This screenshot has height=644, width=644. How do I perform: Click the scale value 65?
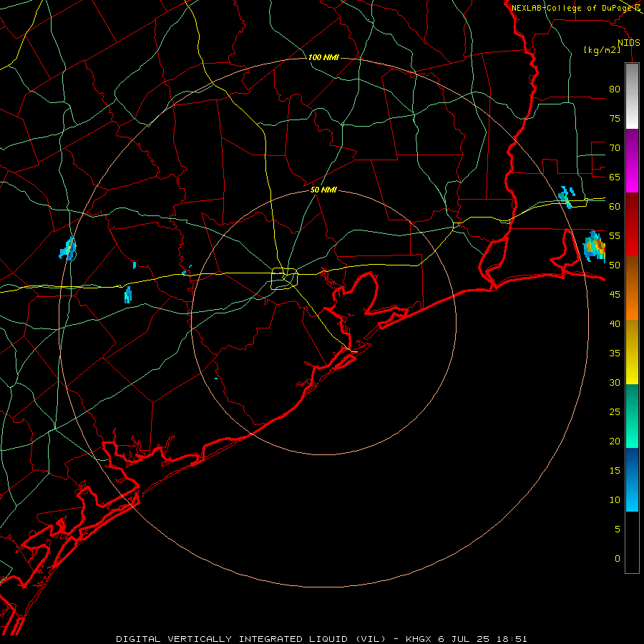point(615,177)
